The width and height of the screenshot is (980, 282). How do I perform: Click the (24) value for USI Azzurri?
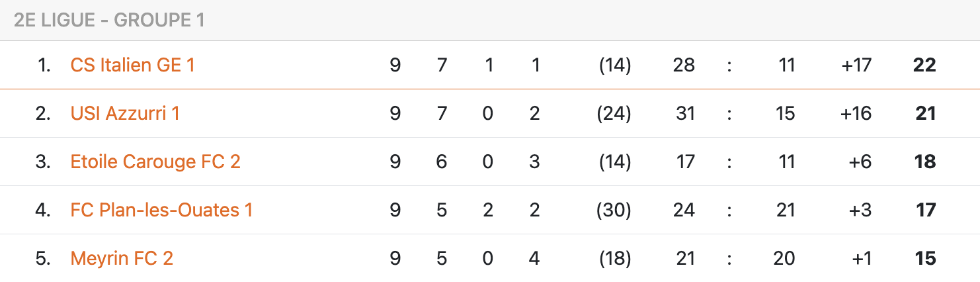coord(614,113)
